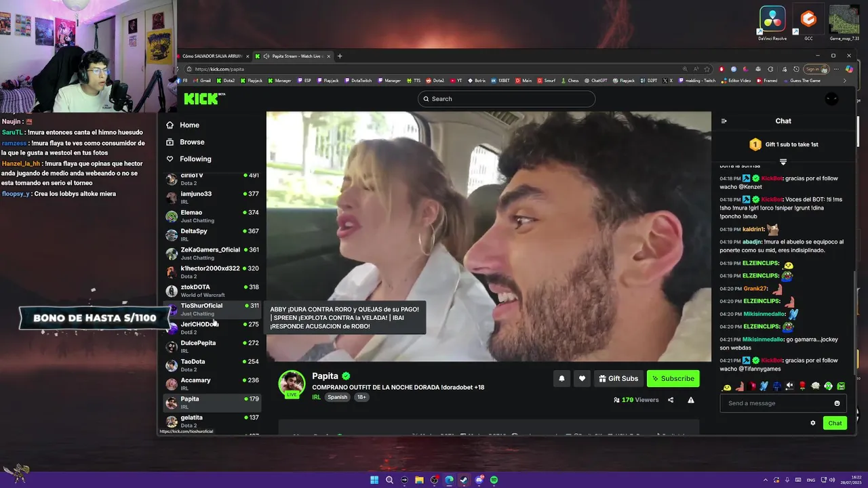Open a new browser tab with plus
This screenshot has width=868, height=488.
click(x=340, y=56)
